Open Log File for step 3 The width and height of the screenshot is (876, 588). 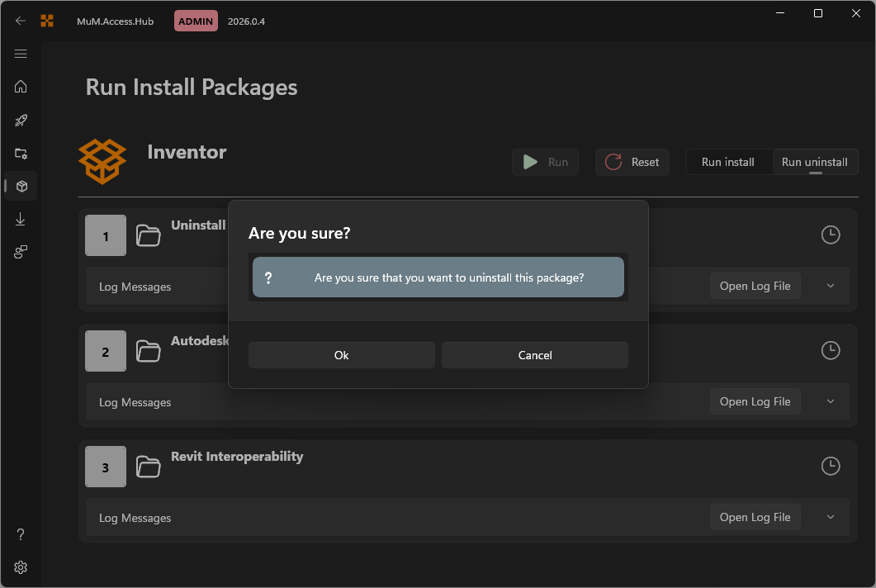tap(755, 517)
